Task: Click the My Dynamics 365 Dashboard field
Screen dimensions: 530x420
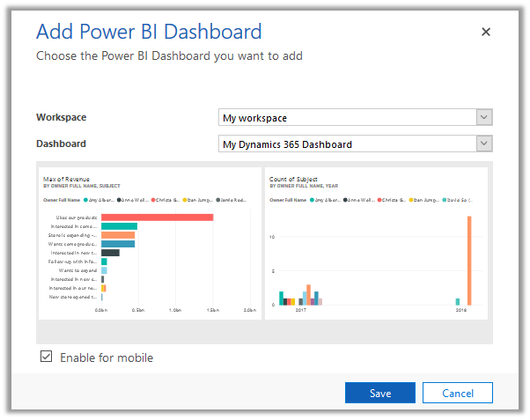Action: click(347, 144)
